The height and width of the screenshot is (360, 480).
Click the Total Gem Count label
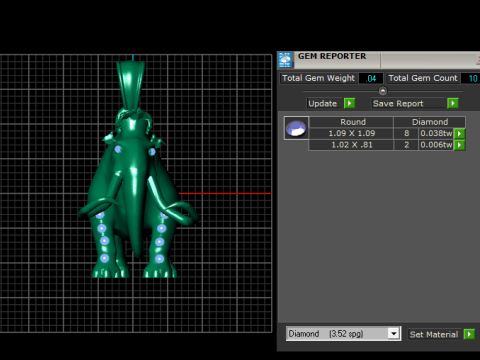(x=423, y=78)
